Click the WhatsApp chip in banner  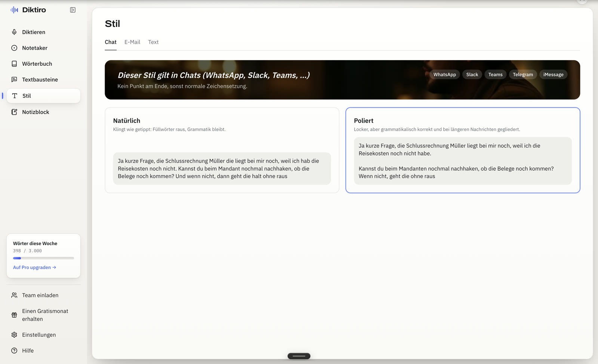pos(445,74)
